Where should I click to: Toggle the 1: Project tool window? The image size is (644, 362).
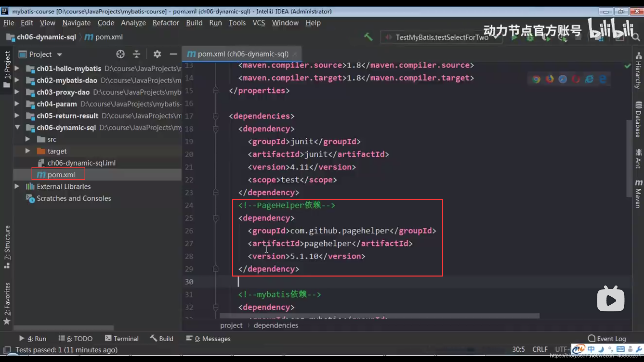point(7,69)
